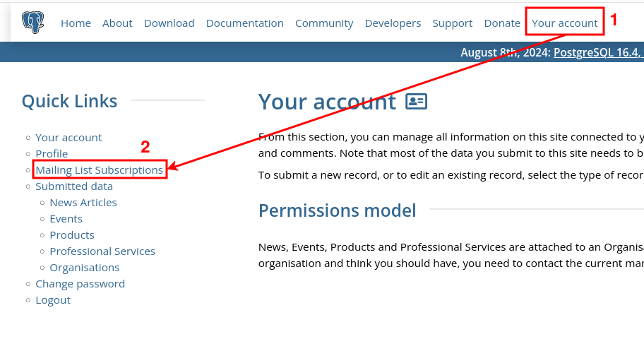Go to Mailing List Subscriptions
The height and width of the screenshot is (339, 644).
[100, 170]
